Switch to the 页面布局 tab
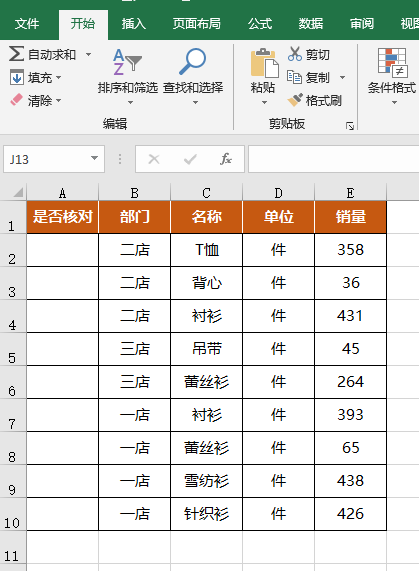This screenshot has height=571, width=419. click(197, 24)
